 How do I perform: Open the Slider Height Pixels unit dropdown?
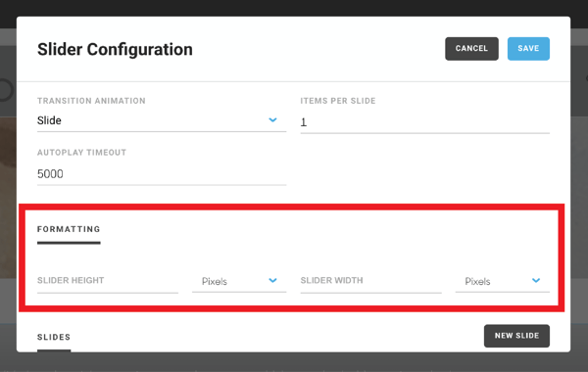coord(239,281)
